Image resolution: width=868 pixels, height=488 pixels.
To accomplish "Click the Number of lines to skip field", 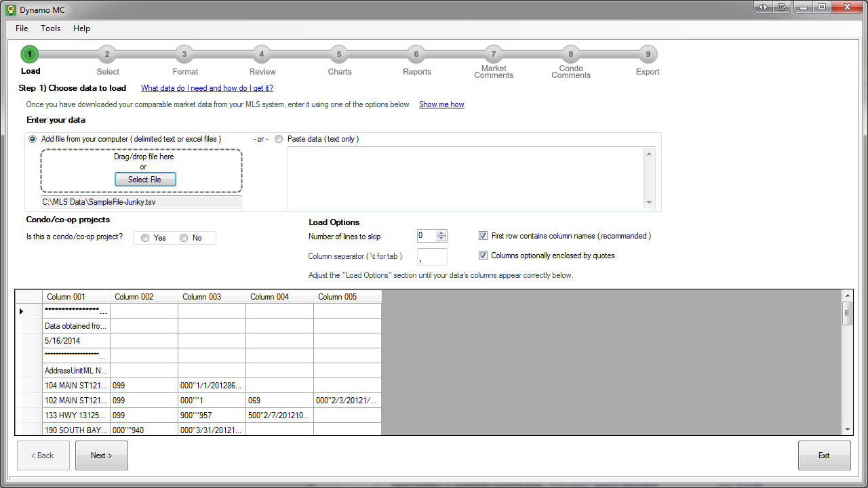I will click(x=427, y=236).
